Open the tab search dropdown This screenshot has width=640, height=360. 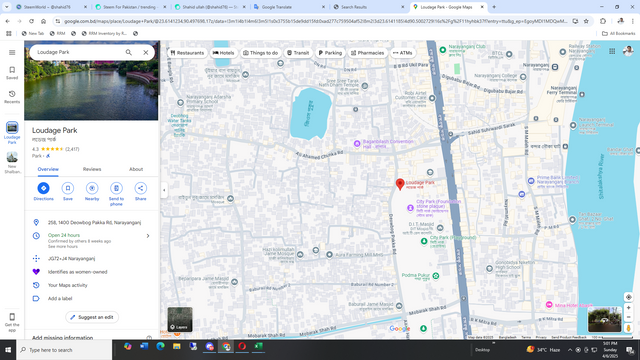click(x=7, y=7)
